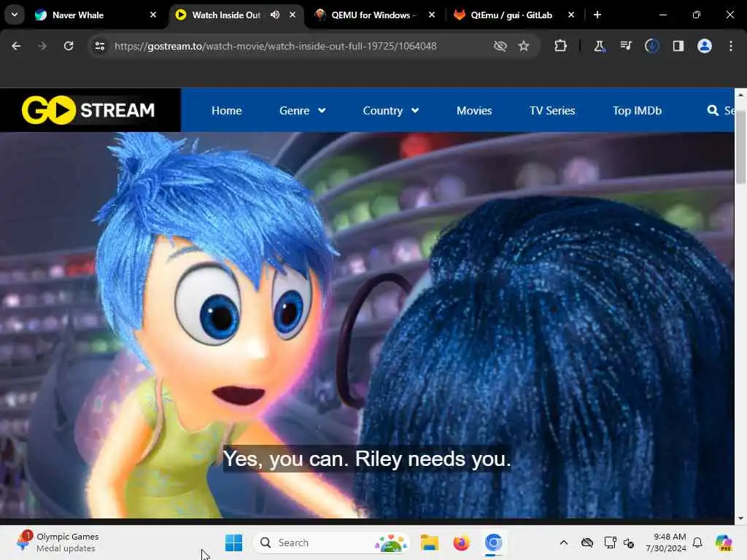Expand the Country dropdown menu
This screenshot has width=747, height=560.
tap(391, 111)
